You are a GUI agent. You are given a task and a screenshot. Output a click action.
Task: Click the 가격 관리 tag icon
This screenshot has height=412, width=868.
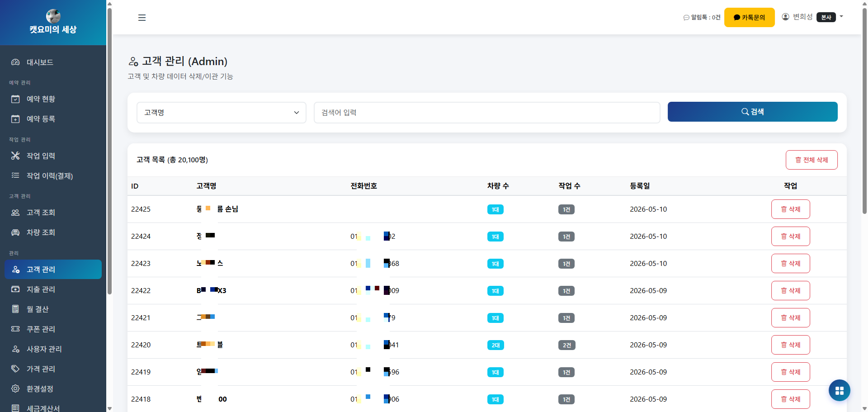15,369
